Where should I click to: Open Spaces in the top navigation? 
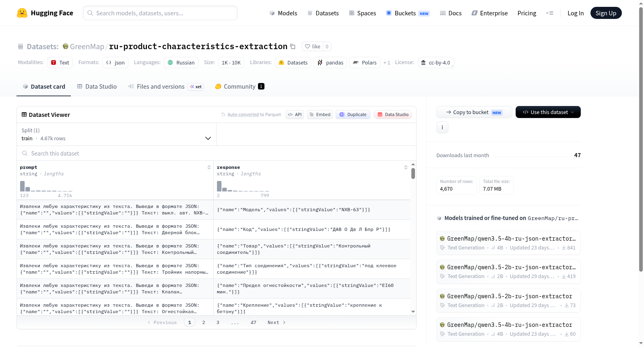pos(362,13)
